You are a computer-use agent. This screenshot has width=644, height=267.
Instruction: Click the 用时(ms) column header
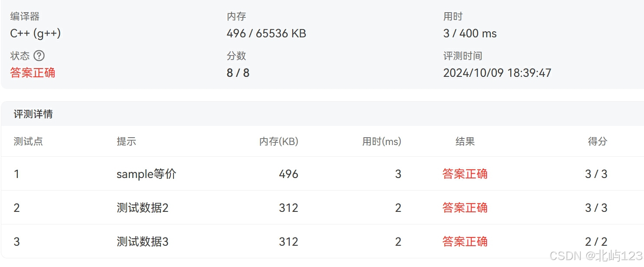[x=382, y=141]
